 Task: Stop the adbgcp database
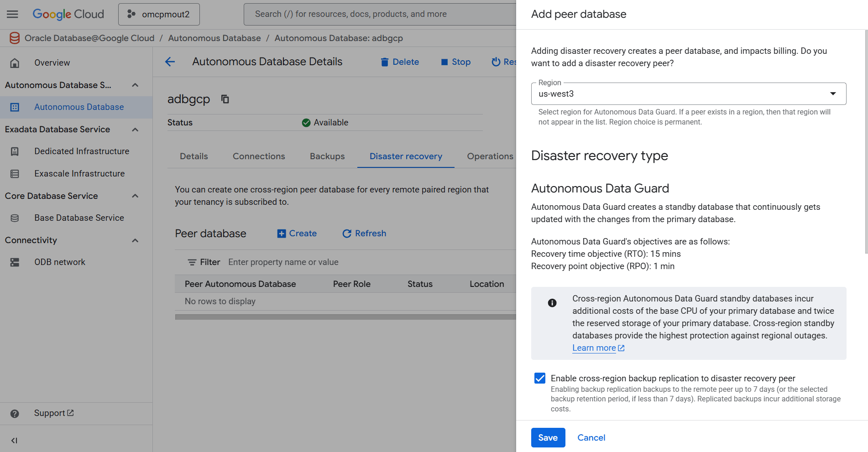(x=455, y=62)
